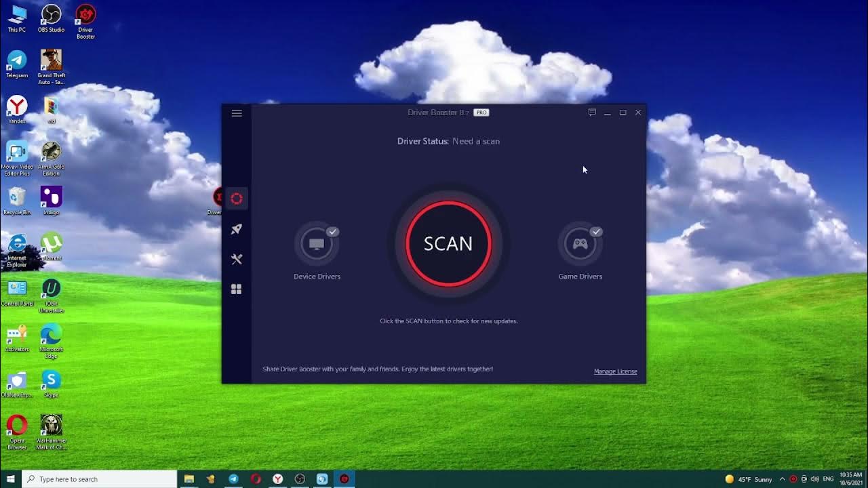
Task: Click the Share Driver Booster message text
Action: 378,369
